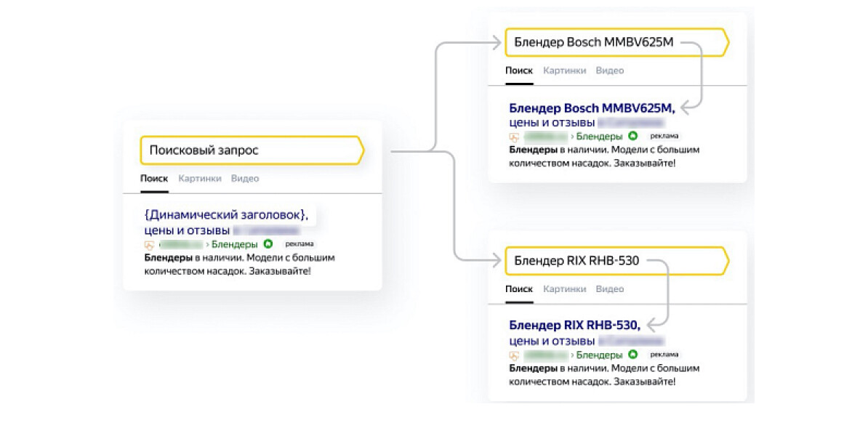Click site favicon in RIX ad

tap(514, 356)
